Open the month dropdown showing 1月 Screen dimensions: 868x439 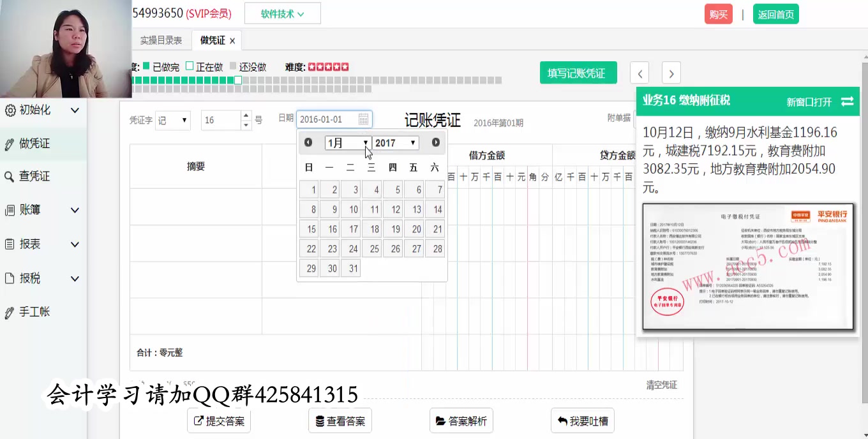pyautogui.click(x=348, y=142)
